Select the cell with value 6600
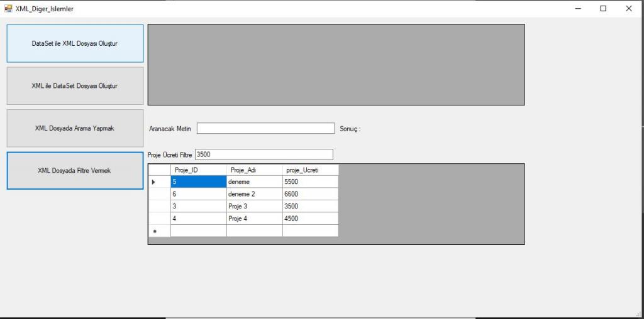The width and height of the screenshot is (644, 319). pyautogui.click(x=311, y=194)
